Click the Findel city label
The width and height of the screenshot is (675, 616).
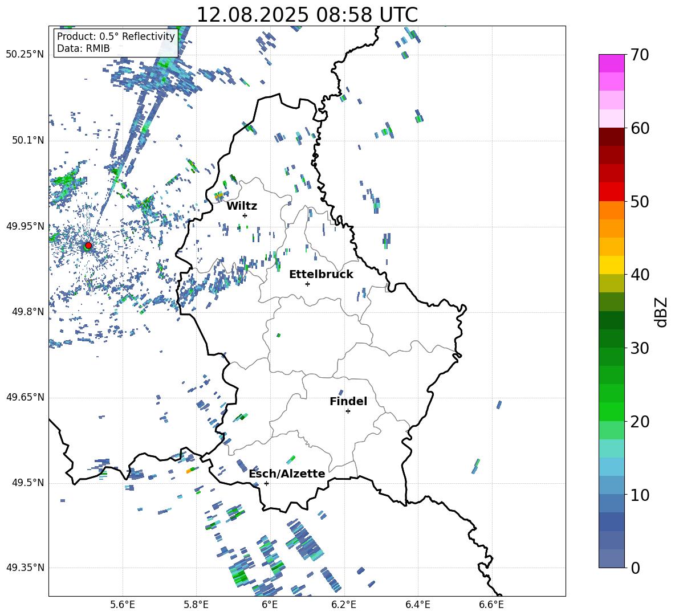[348, 401]
